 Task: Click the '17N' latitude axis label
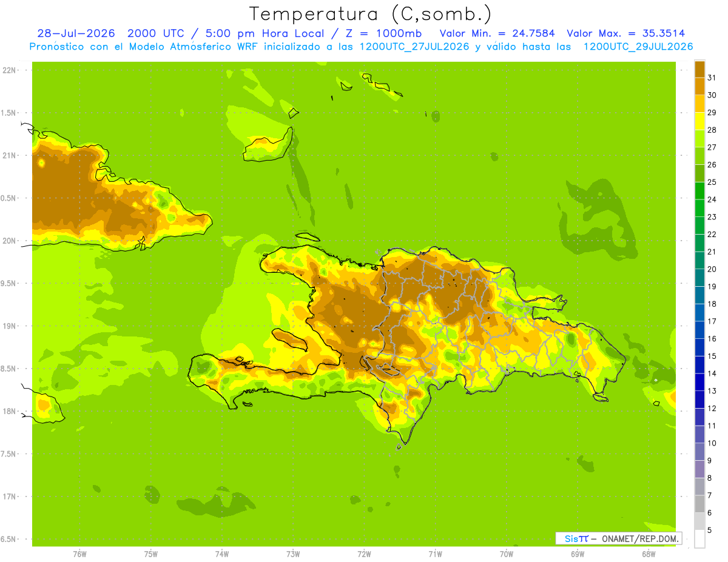tap(8, 497)
